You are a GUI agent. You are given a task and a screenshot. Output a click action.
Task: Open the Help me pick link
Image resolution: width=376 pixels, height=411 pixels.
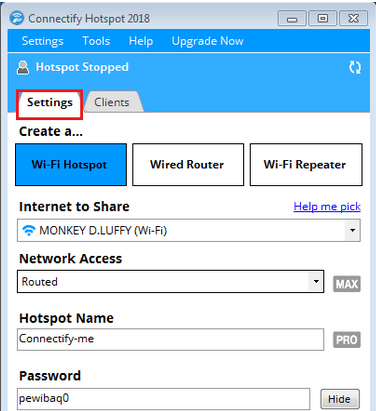click(x=327, y=207)
